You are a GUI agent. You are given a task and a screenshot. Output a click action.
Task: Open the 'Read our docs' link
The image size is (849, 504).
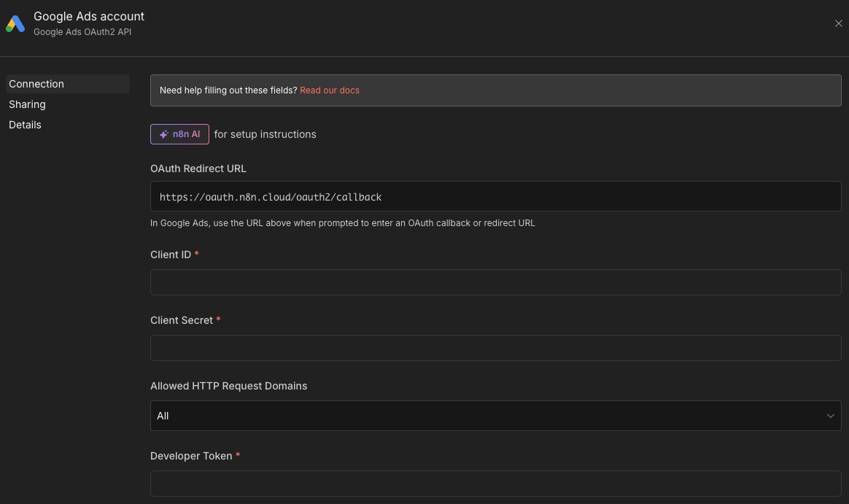(x=329, y=90)
